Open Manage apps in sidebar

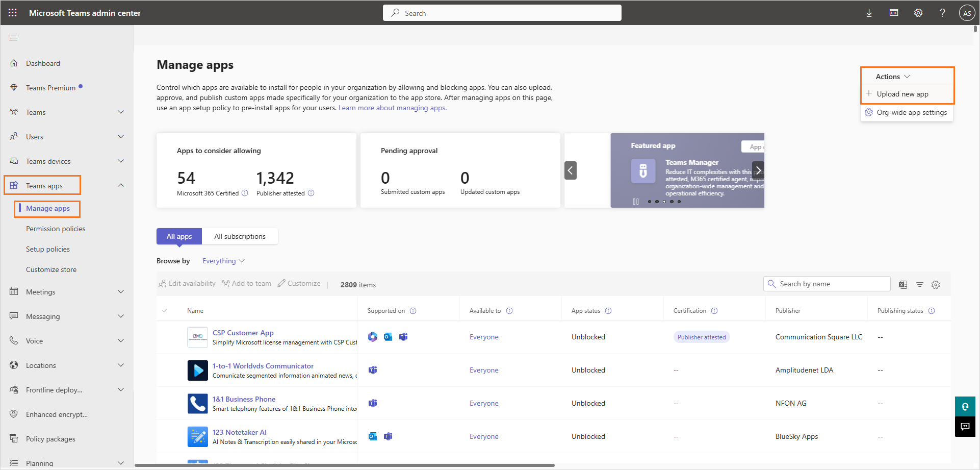pyautogui.click(x=48, y=208)
